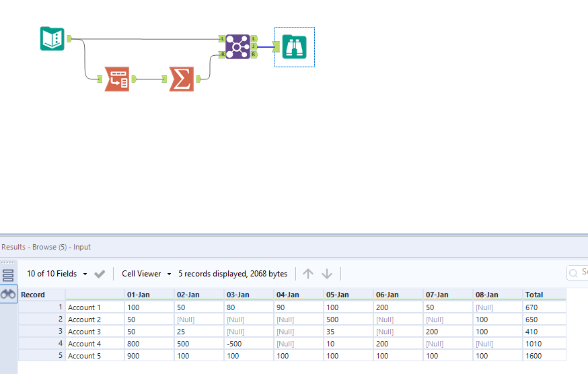Select the 'Account 5' cell
This screenshot has width=588, height=374.
(95, 355)
